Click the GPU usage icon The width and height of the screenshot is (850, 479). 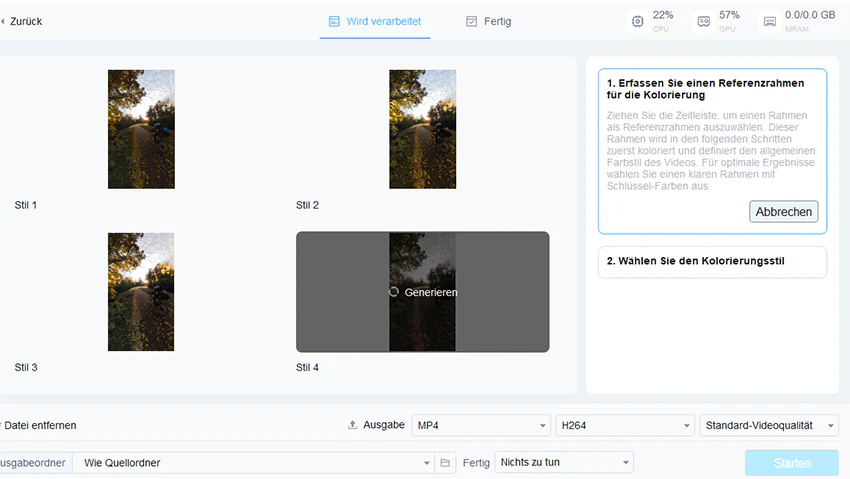coord(704,21)
